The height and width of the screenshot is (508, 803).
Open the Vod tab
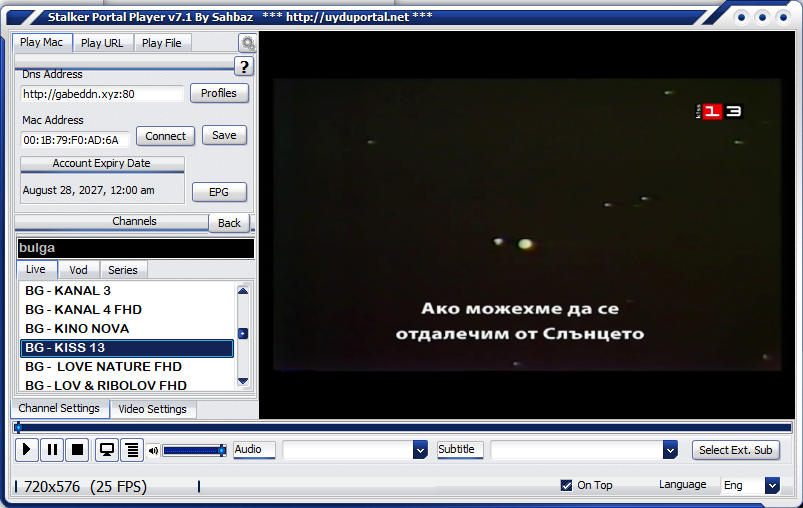[78, 270]
